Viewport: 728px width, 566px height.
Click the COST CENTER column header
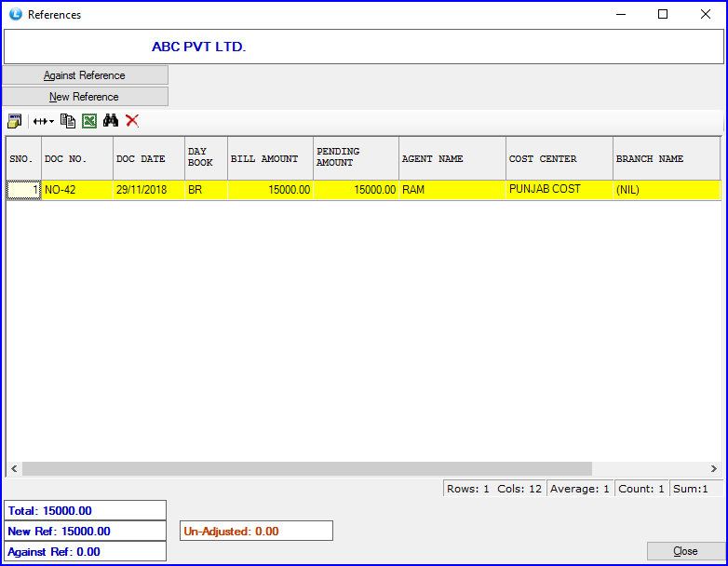coord(559,158)
